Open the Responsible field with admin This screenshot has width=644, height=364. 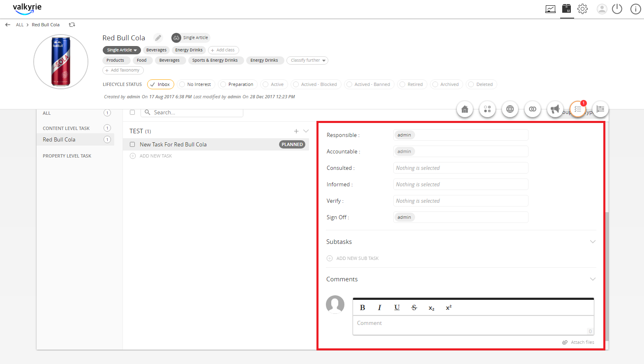[x=461, y=135]
